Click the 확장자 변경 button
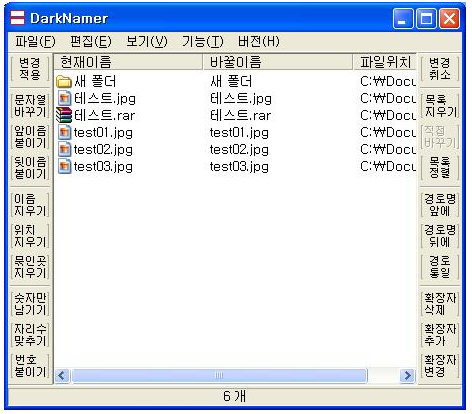Screen dimensions: 472x414 [x=440, y=366]
